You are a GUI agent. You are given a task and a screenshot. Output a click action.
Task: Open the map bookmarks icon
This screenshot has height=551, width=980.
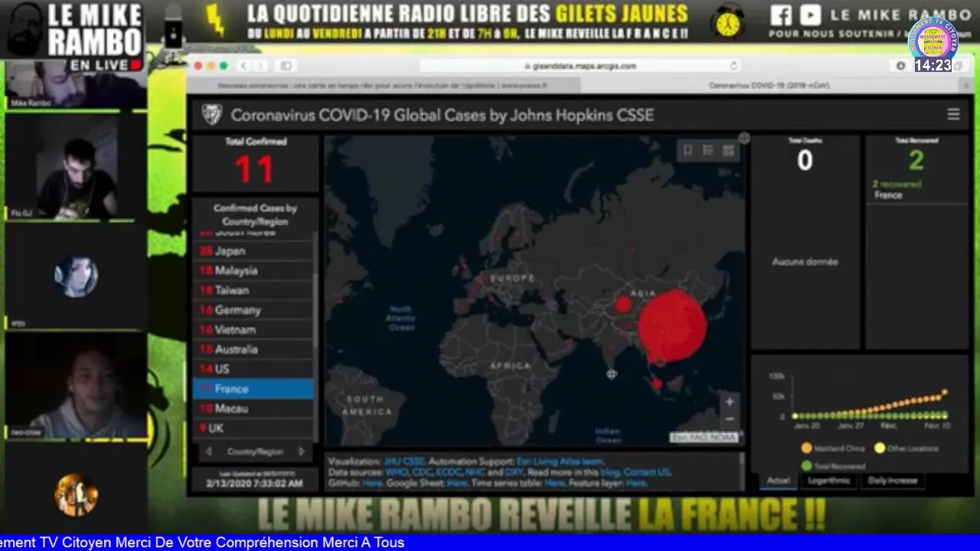(688, 151)
